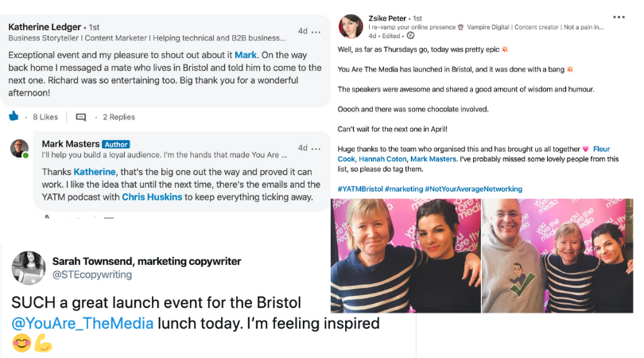The height and width of the screenshot is (358, 644).
Task: Click Mark Masters' profile avatar
Action: point(19,149)
